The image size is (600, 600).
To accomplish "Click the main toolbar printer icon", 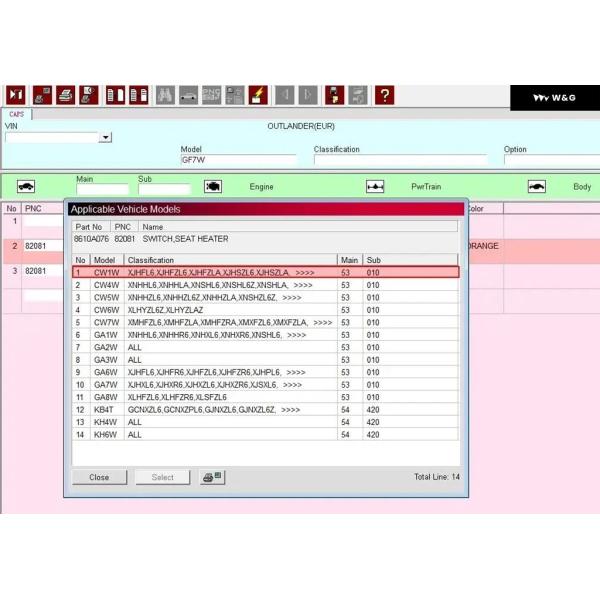I will 65,95.
